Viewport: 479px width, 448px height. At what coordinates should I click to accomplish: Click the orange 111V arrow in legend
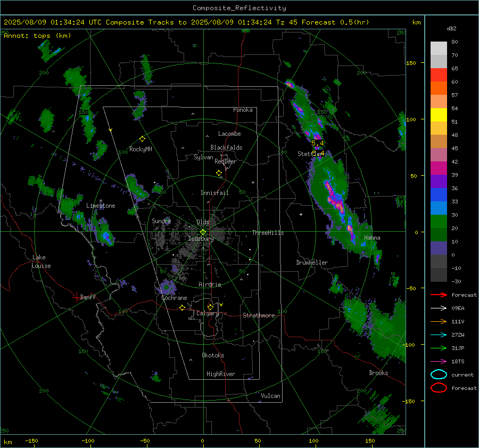coord(439,321)
